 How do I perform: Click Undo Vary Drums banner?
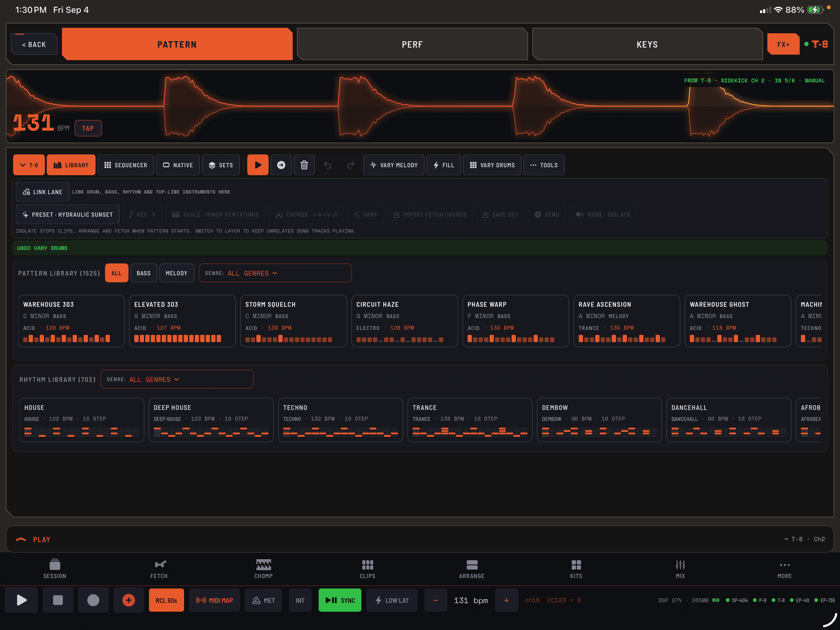point(420,248)
